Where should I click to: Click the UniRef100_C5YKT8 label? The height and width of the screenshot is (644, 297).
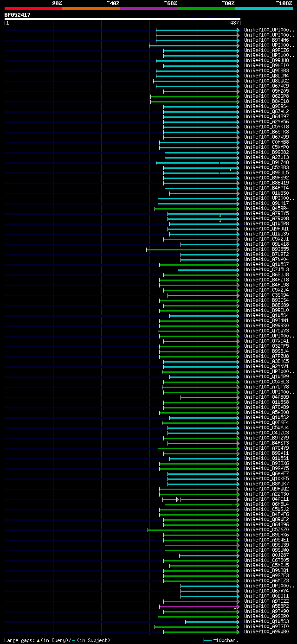(266, 127)
